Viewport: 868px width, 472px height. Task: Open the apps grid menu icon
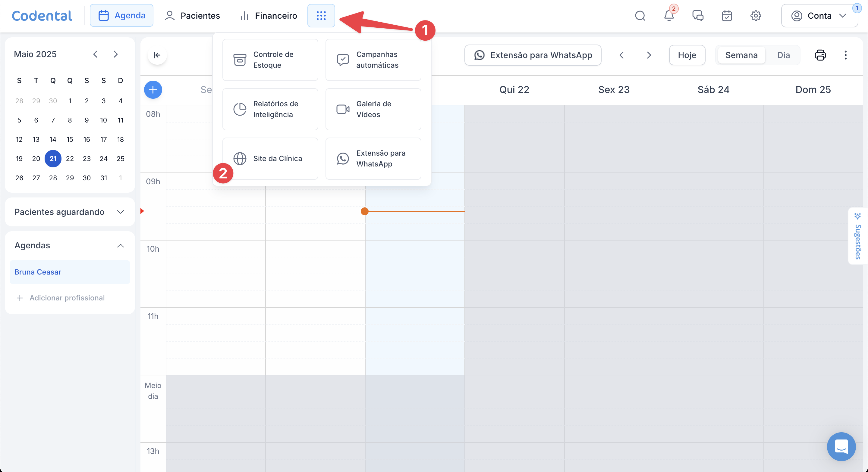pos(321,15)
